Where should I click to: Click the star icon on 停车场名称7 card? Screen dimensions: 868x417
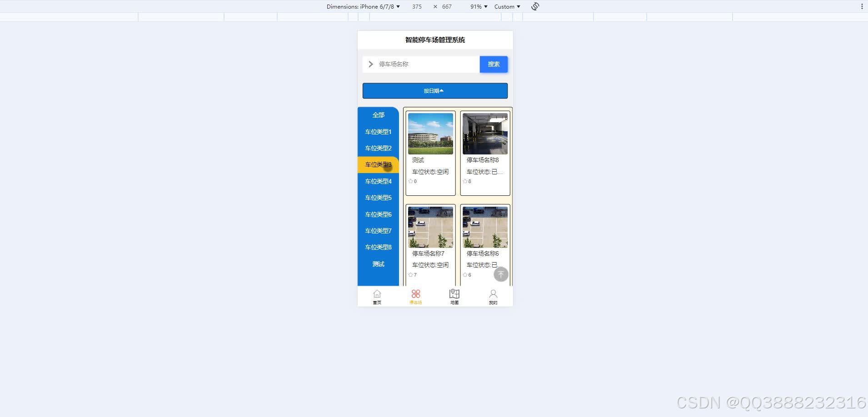pyautogui.click(x=411, y=275)
